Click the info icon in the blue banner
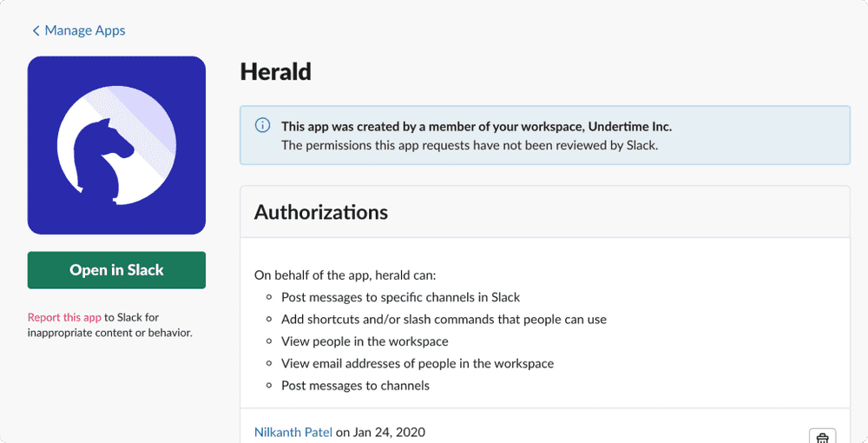 [x=262, y=126]
